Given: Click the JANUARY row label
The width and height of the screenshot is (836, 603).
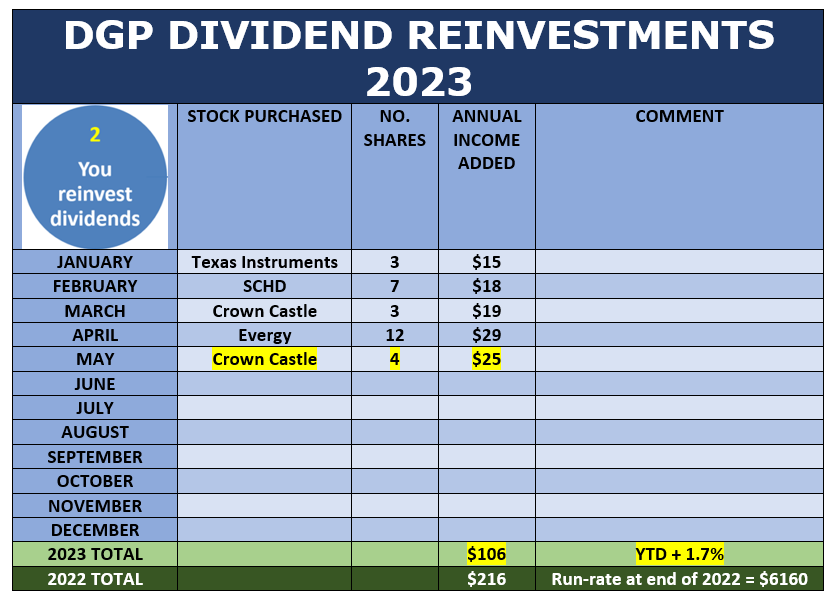Looking at the screenshot, I should click(95, 262).
